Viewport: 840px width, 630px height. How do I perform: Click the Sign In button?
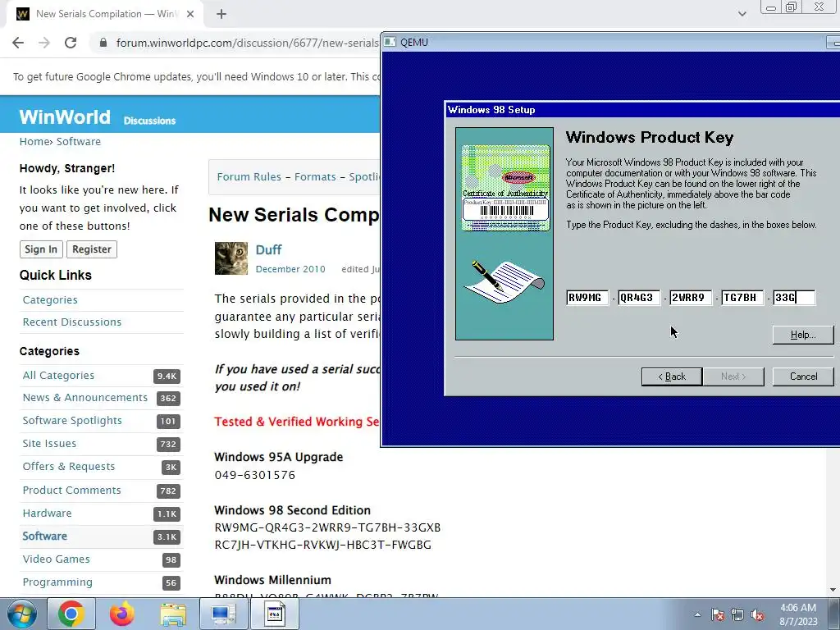point(41,249)
